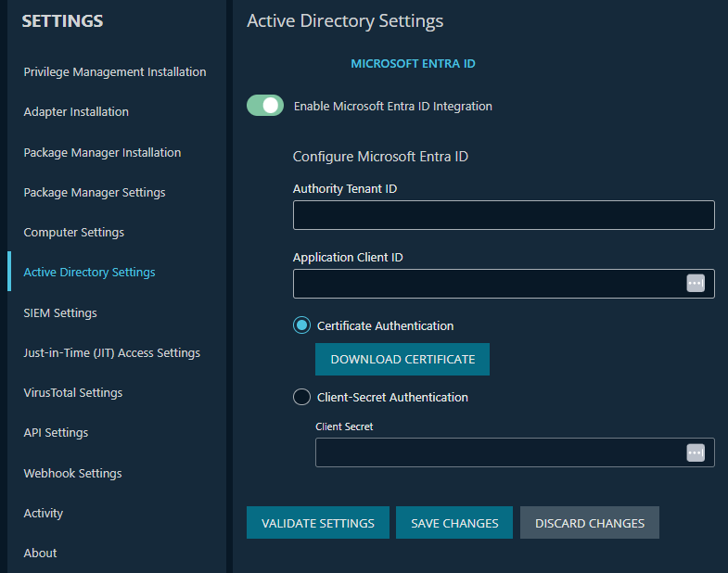Select Certificate Authentication radio button
The height and width of the screenshot is (573, 728).
[301, 325]
